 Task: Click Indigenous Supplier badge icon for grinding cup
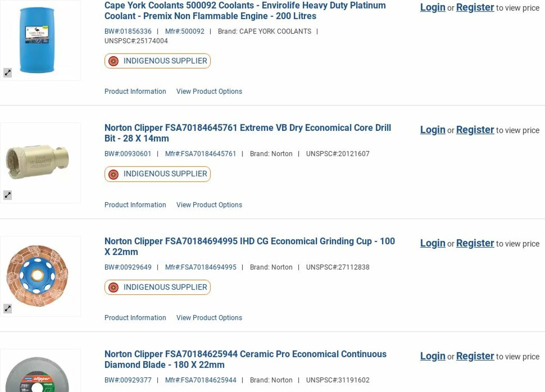tap(113, 287)
